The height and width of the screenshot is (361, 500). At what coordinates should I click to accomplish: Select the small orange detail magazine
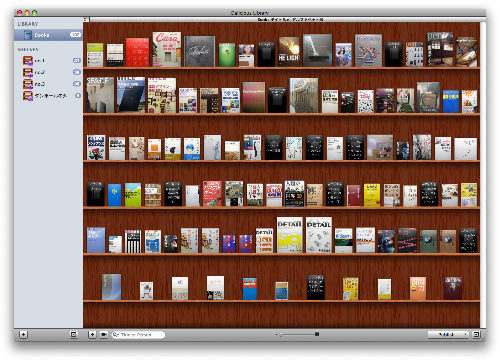(264, 241)
